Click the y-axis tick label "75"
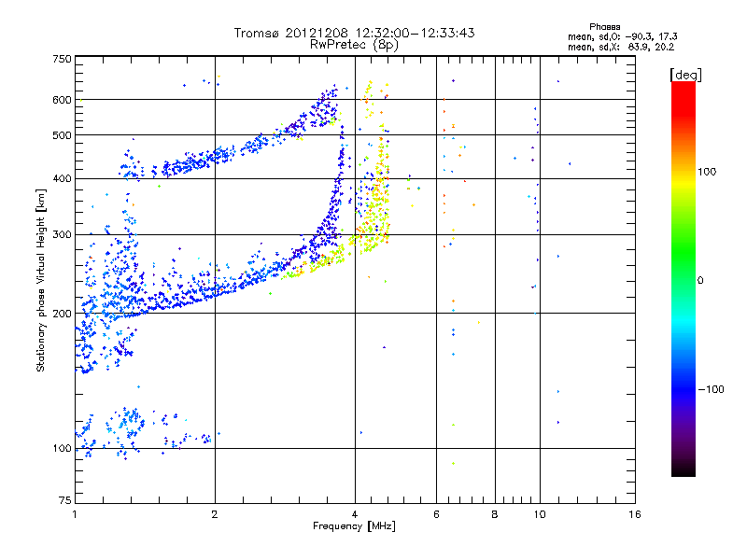This screenshot has width=747, height=560. 64,502
